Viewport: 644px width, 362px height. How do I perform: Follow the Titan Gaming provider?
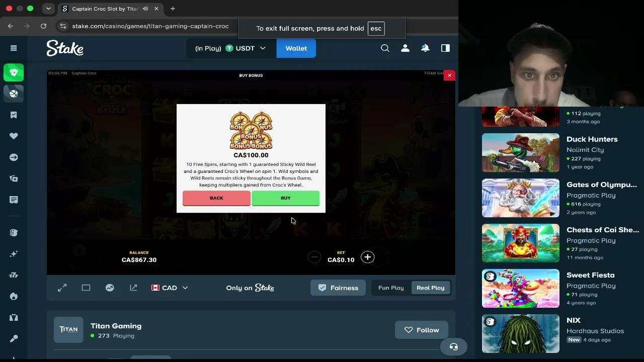click(422, 330)
